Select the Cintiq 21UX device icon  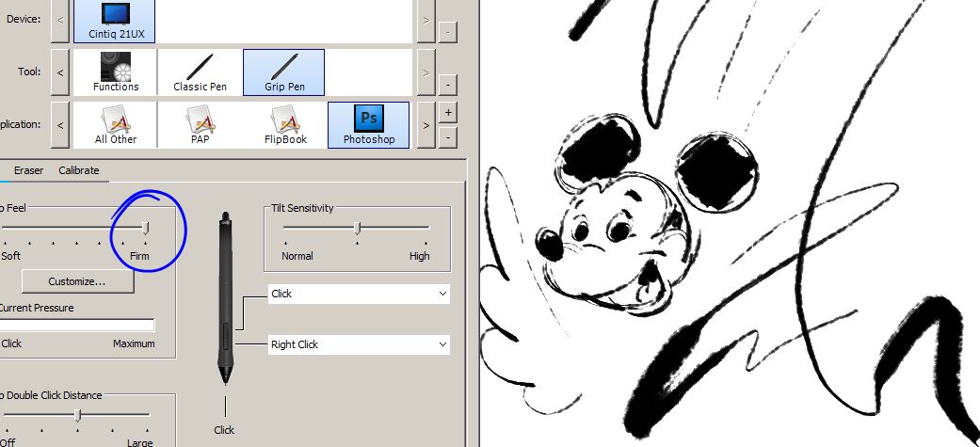[114, 21]
